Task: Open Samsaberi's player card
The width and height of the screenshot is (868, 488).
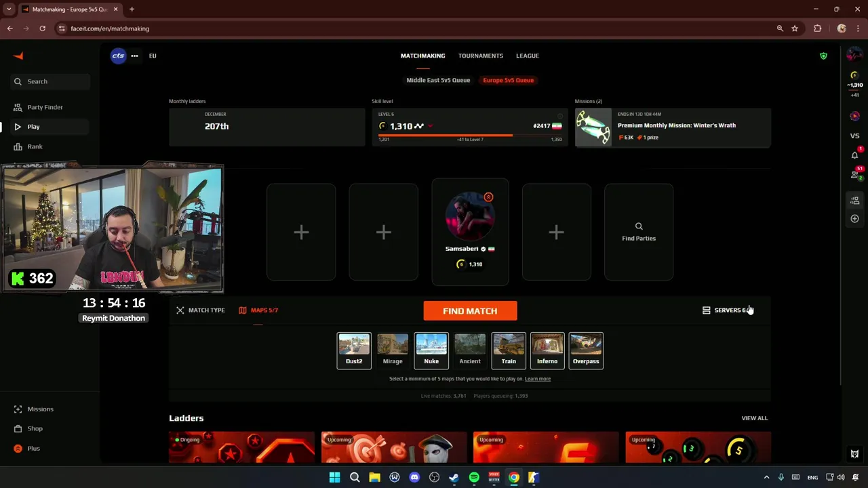Action: point(470,232)
